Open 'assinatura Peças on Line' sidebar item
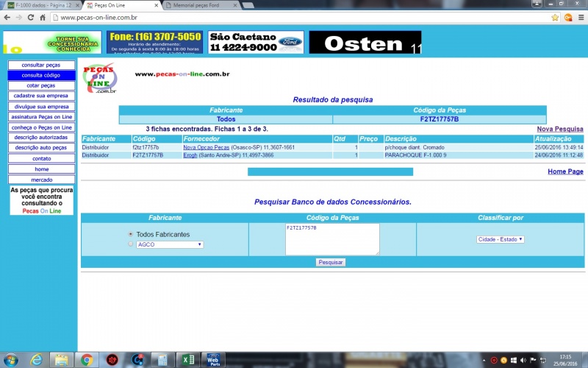This screenshot has width=588, height=368. point(41,117)
